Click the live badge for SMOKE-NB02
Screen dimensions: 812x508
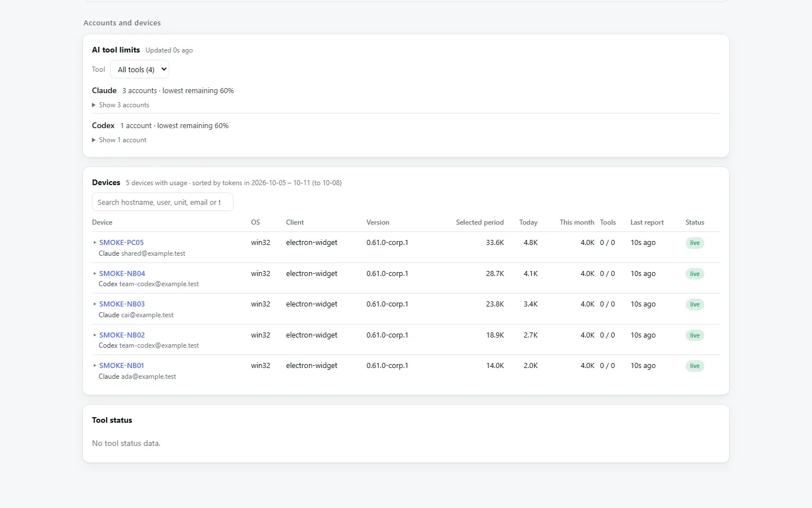695,335
